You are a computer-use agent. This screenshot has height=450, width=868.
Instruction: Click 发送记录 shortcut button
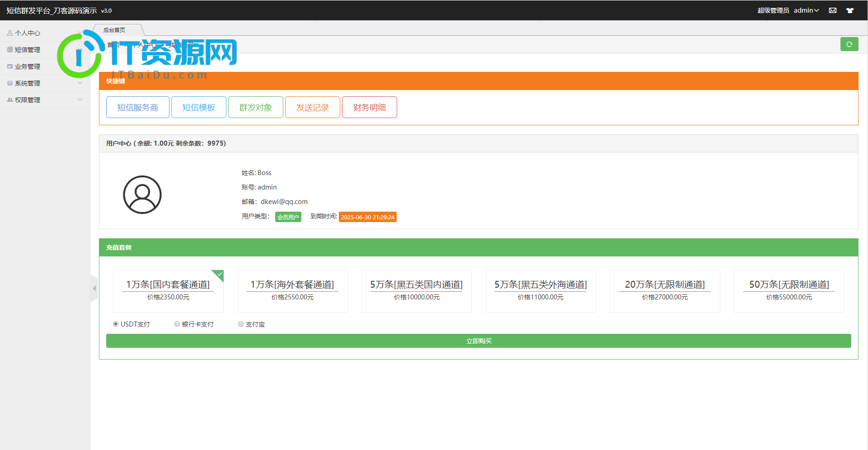tap(313, 107)
